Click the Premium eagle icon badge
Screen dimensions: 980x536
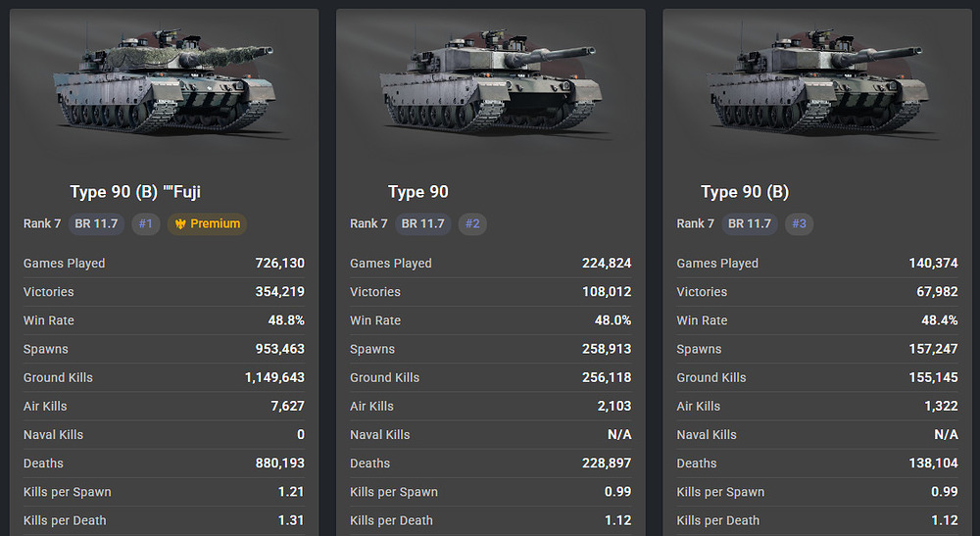pos(180,223)
